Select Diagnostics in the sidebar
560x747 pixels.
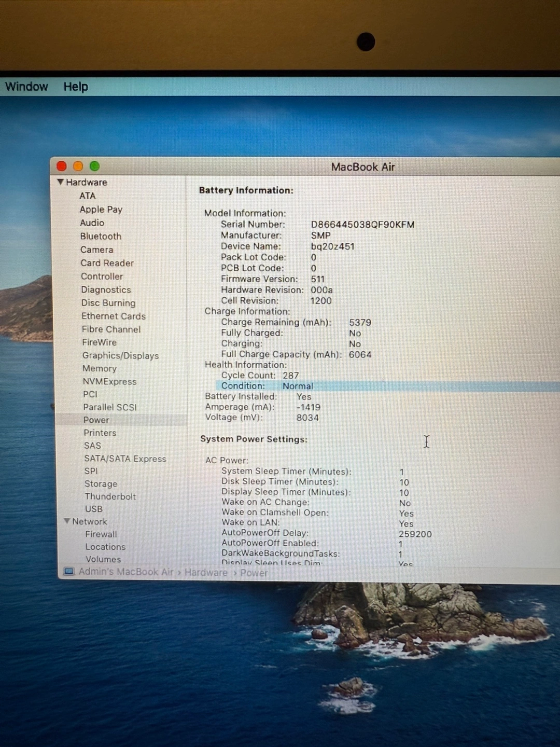pos(106,290)
